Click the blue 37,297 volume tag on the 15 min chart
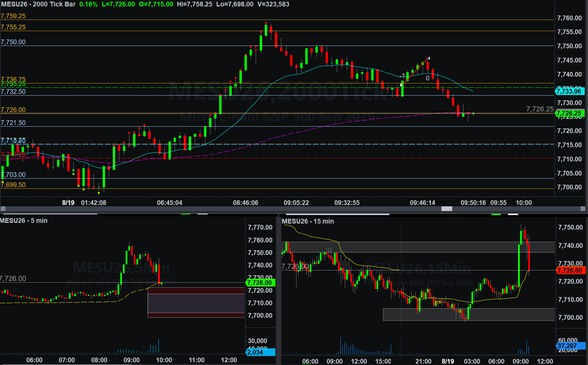The width and height of the screenshot is (588, 365). tap(570, 346)
